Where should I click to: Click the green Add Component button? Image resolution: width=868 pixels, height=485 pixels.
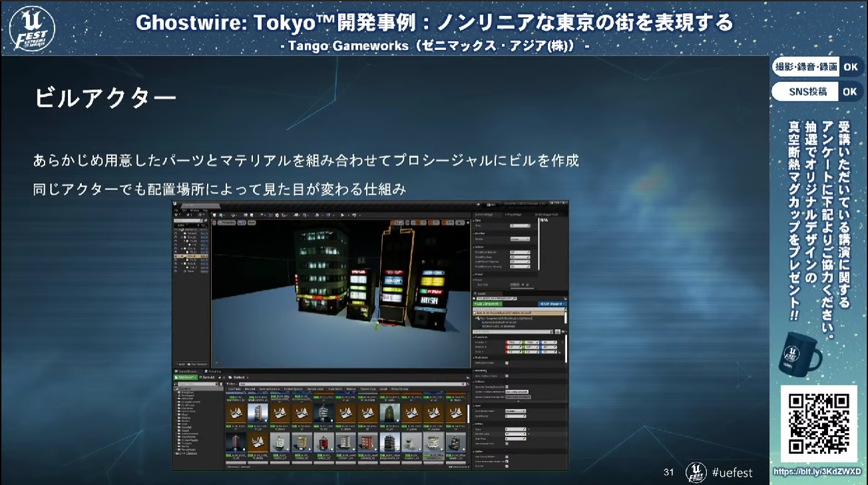488,304
